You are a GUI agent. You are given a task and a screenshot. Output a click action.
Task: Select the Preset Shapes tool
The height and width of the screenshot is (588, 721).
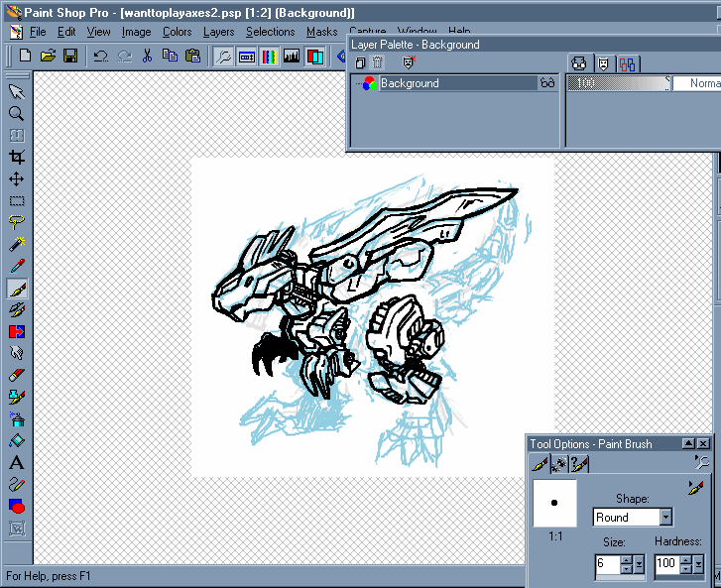pyautogui.click(x=17, y=506)
